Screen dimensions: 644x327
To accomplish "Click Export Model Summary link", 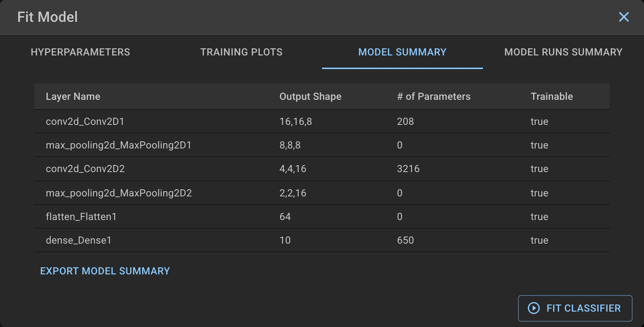I will (x=105, y=271).
